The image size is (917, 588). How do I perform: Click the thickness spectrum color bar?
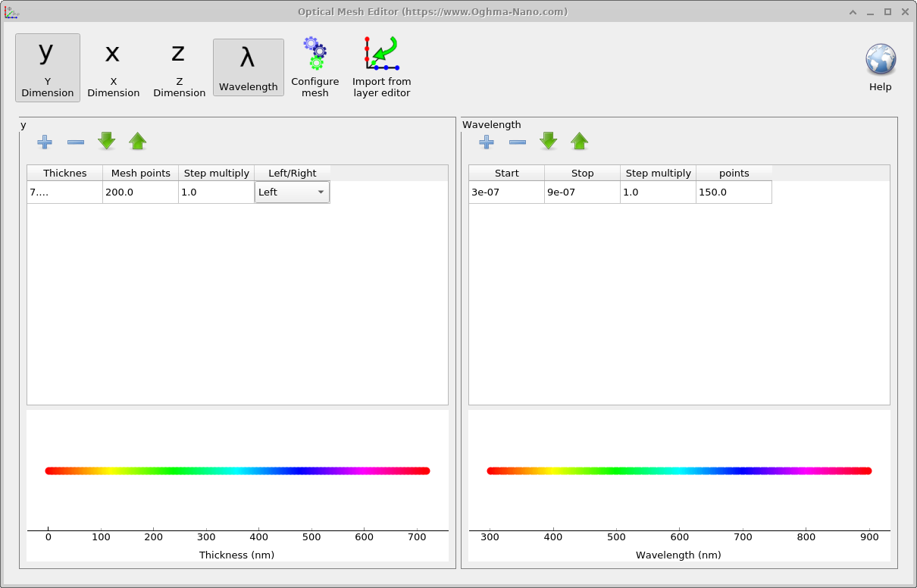[237, 470]
